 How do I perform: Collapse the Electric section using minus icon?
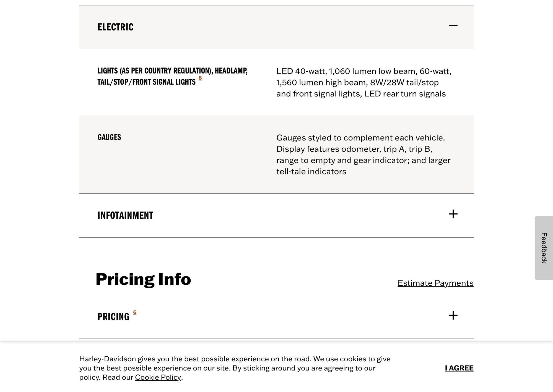click(453, 26)
